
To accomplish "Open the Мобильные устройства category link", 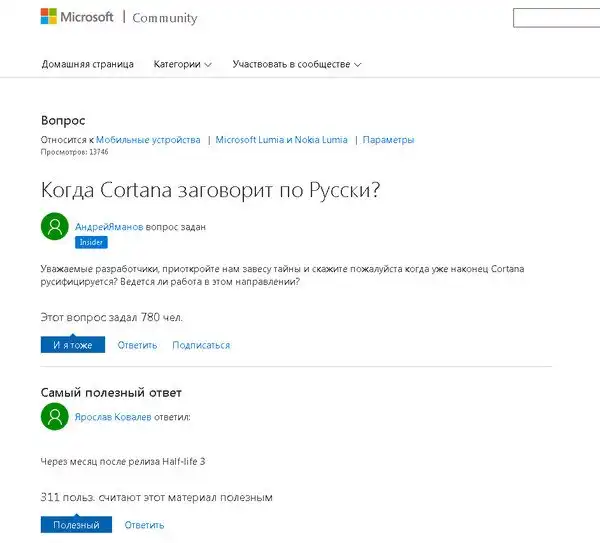I will [x=148, y=140].
